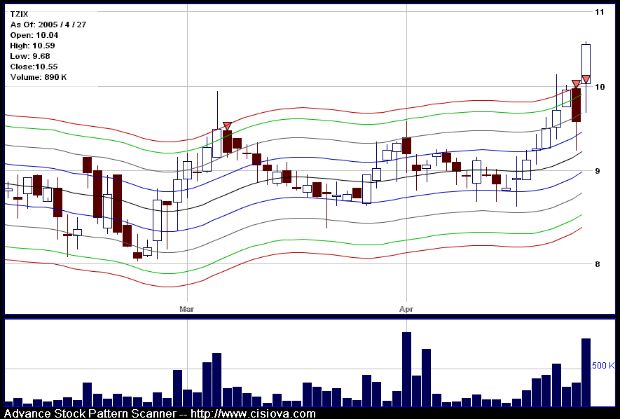Image resolution: width=620 pixels, height=419 pixels.
Task: Open the www.cisiova.com link in footer
Action: (x=253, y=414)
